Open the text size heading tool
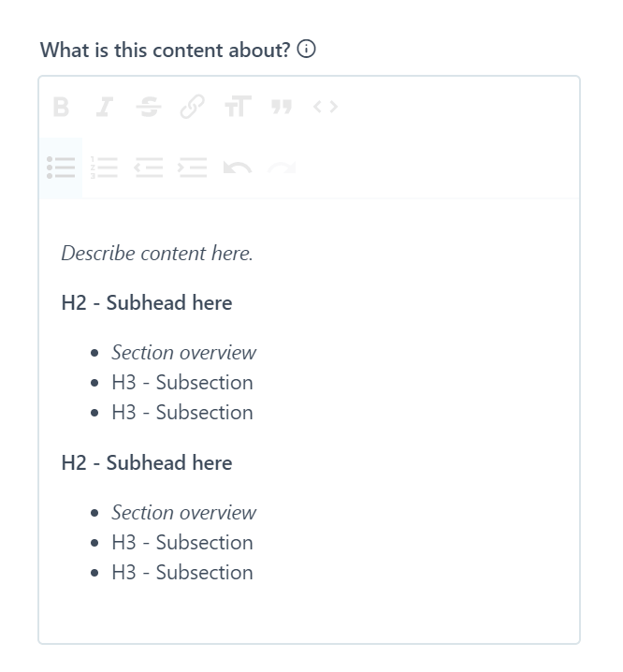This screenshot has height=672, width=623. [238, 107]
